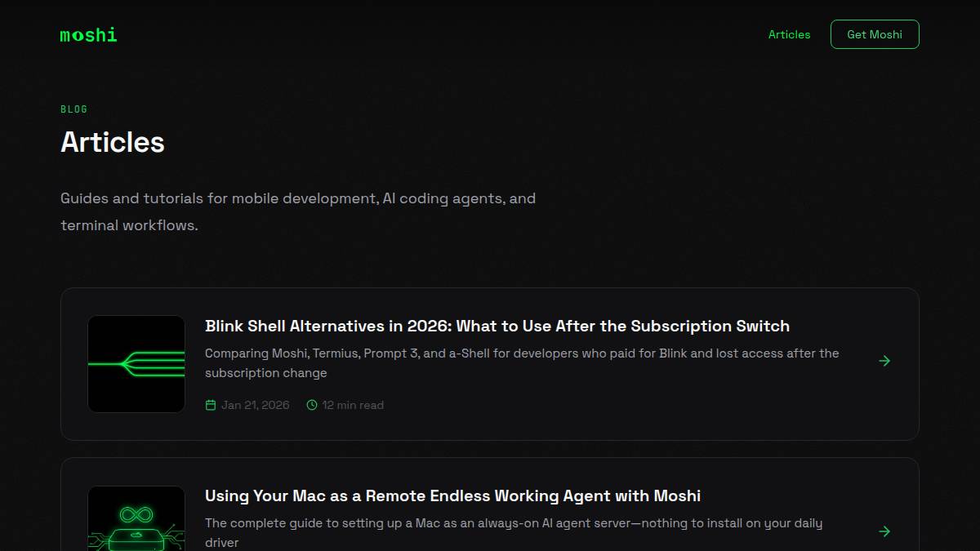Image resolution: width=980 pixels, height=551 pixels.
Task: Click the Get Moshi button
Action: coord(875,34)
